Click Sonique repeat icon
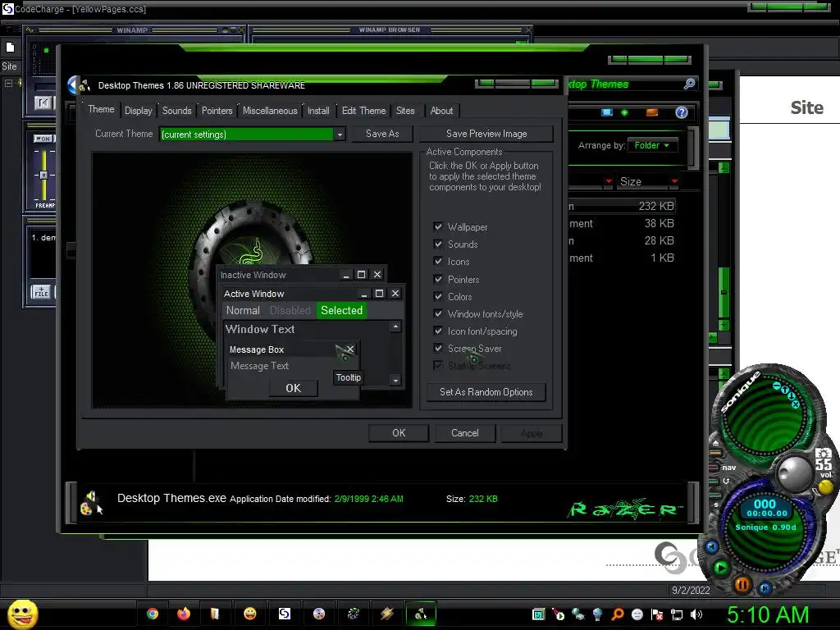Image resolution: width=840 pixels, height=630 pixels. 726,481
